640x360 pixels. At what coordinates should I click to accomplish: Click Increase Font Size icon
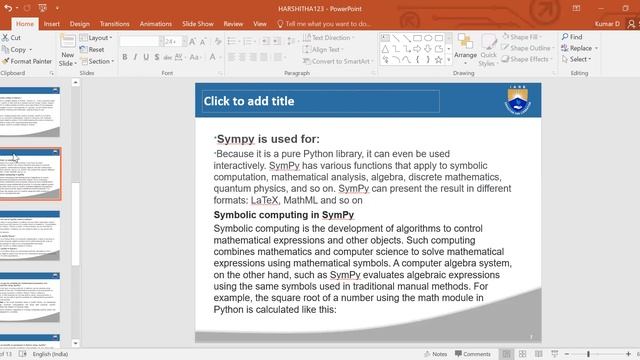[193, 41]
